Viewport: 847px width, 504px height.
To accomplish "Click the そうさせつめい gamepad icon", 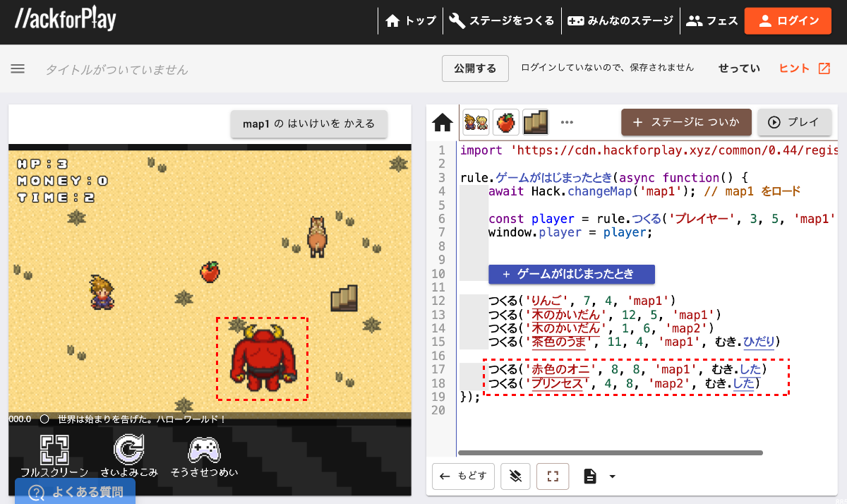I will coord(203,450).
